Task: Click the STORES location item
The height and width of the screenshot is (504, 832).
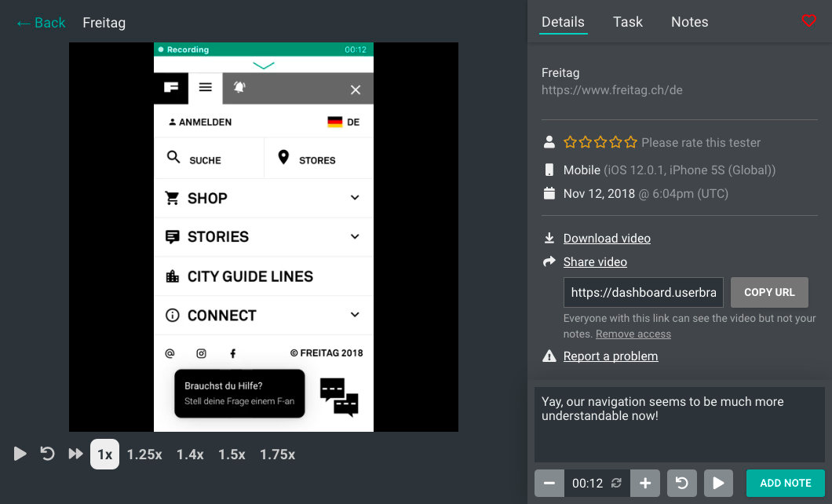Action: (319, 158)
